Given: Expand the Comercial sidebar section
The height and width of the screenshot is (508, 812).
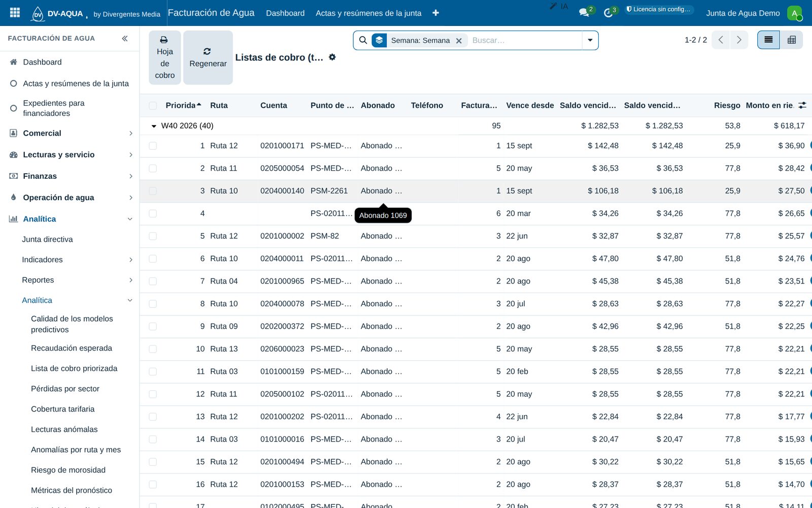Looking at the screenshot, I should point(70,133).
